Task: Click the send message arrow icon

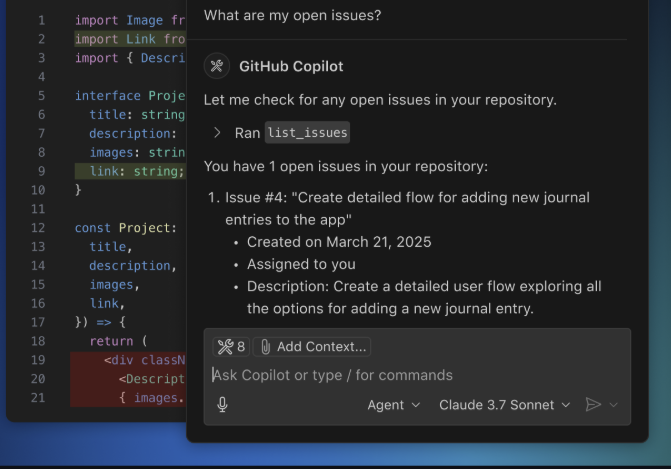Action: pyautogui.click(x=593, y=405)
